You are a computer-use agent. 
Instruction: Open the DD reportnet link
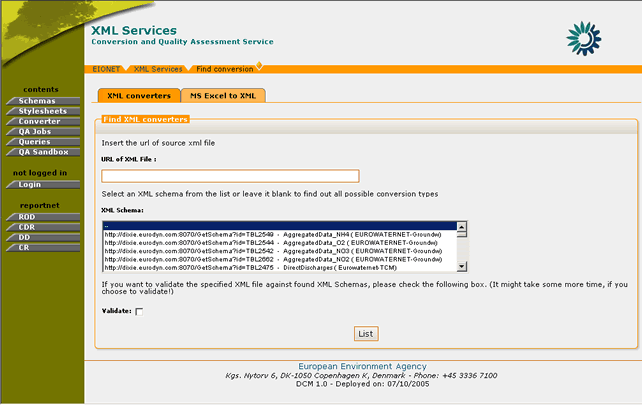pyautogui.click(x=43, y=237)
